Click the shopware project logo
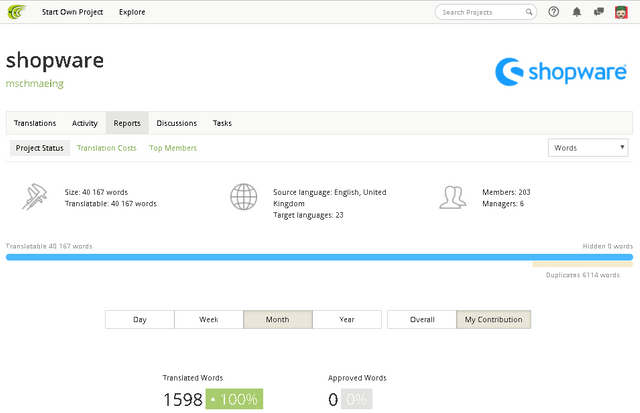This screenshot has width=640, height=413. (x=561, y=72)
